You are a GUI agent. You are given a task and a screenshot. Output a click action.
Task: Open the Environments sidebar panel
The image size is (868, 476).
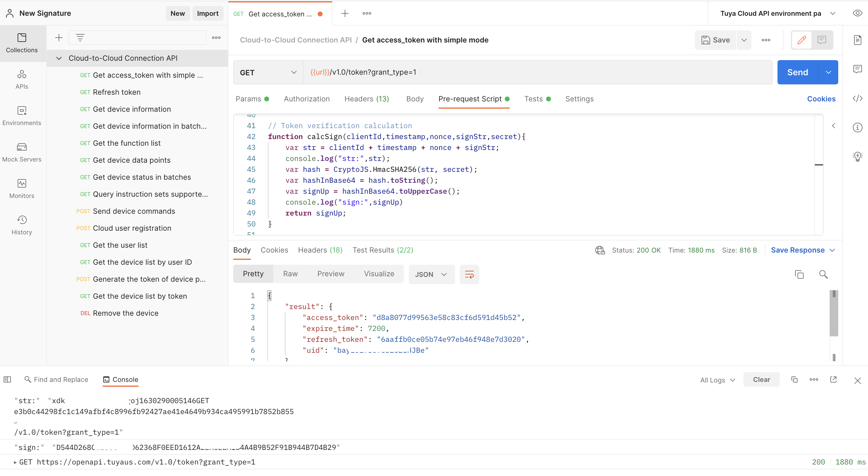pyautogui.click(x=22, y=116)
